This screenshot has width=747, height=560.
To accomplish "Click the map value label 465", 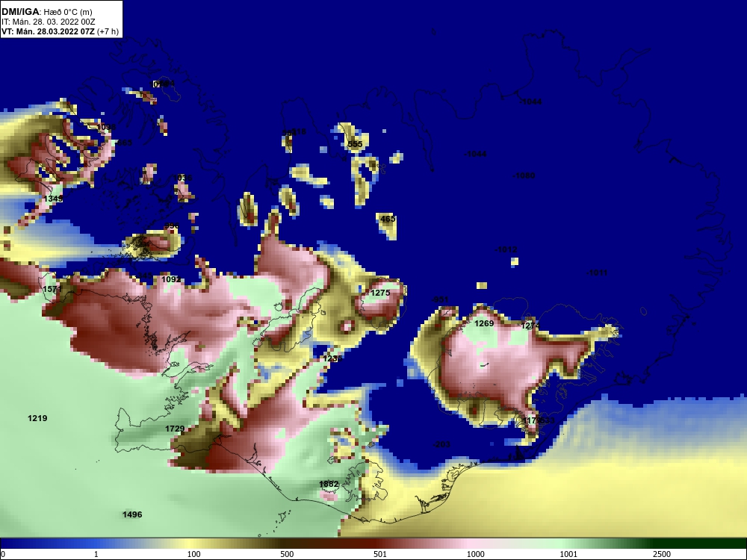I will tap(388, 219).
